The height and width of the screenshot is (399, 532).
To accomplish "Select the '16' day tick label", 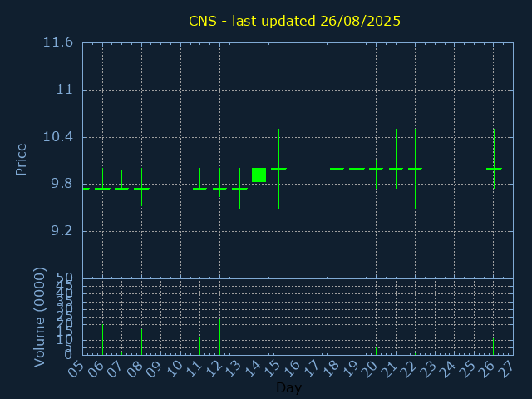I will tap(292, 368).
